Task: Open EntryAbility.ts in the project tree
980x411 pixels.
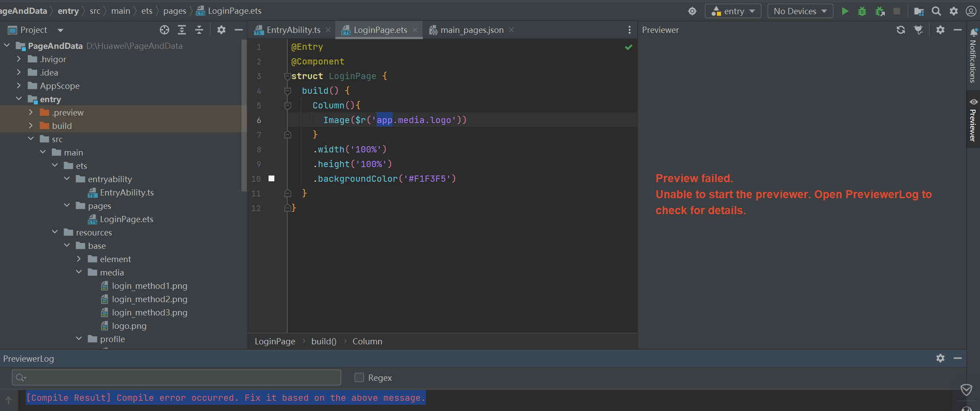Action: tap(127, 192)
